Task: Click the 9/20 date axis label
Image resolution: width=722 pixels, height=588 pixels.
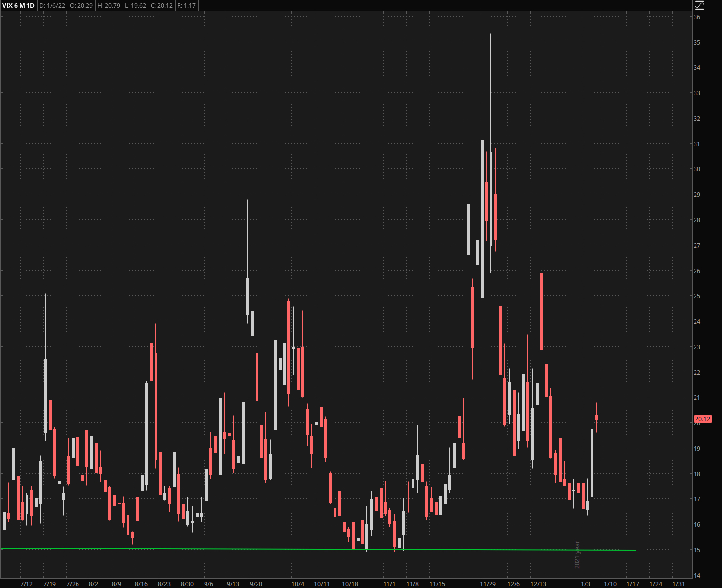Action: click(x=256, y=584)
